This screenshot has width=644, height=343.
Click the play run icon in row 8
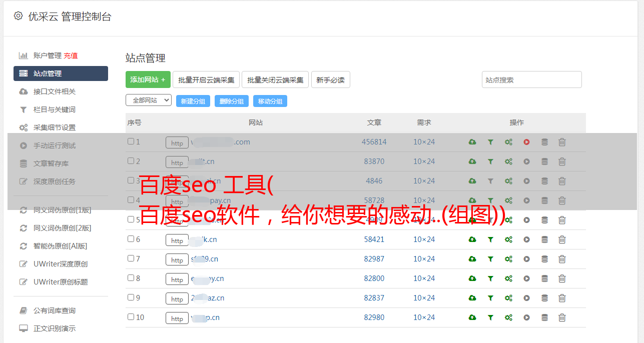[526, 278]
